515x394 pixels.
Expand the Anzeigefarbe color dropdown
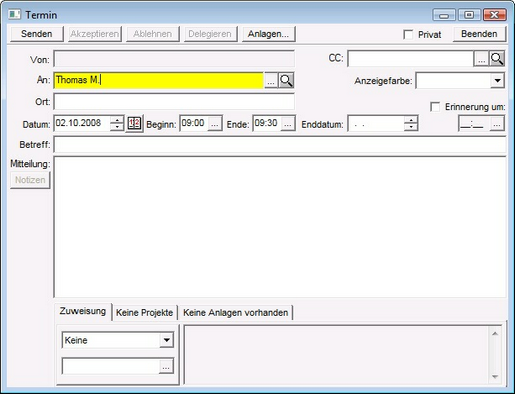497,81
